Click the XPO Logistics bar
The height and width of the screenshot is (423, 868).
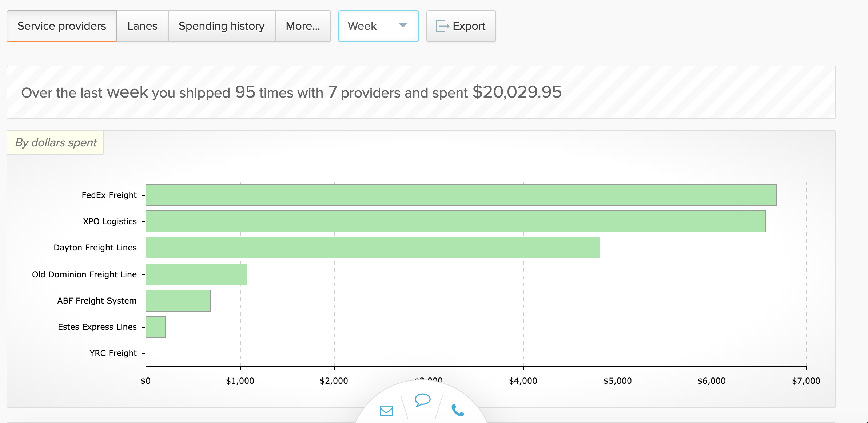tap(456, 221)
